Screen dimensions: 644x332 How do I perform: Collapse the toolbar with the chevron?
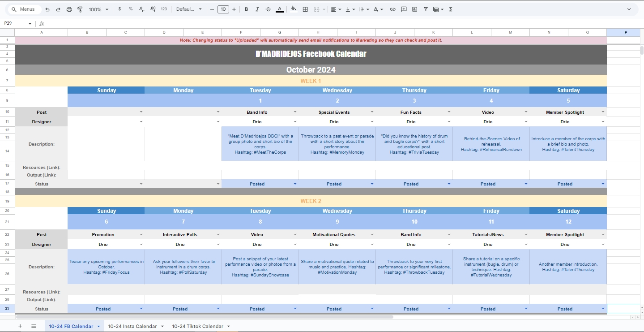click(x=629, y=9)
